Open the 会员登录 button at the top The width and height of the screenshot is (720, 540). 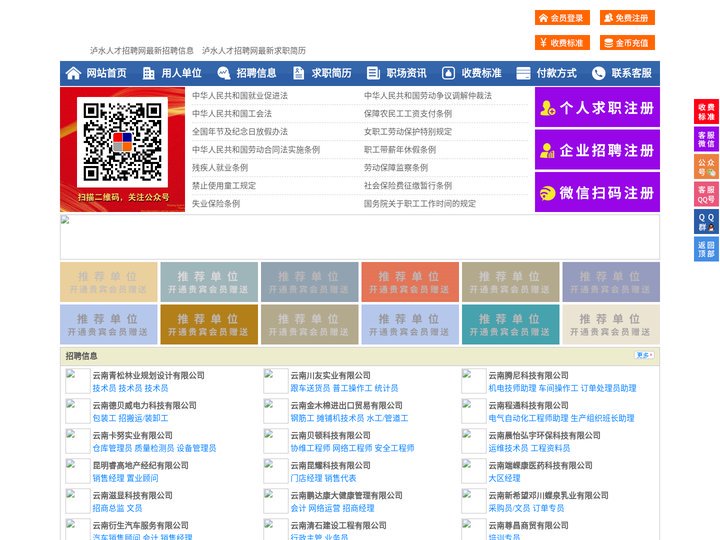point(562,18)
